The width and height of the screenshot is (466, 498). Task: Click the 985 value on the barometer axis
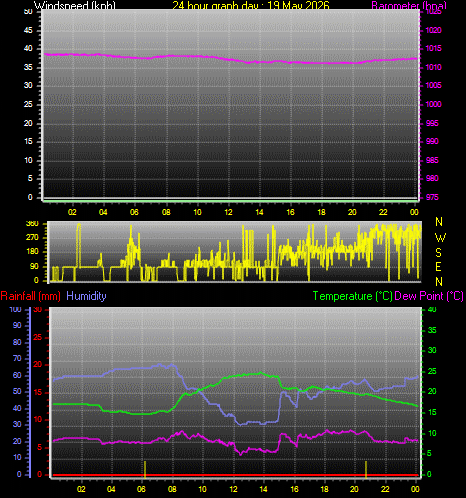click(432, 160)
